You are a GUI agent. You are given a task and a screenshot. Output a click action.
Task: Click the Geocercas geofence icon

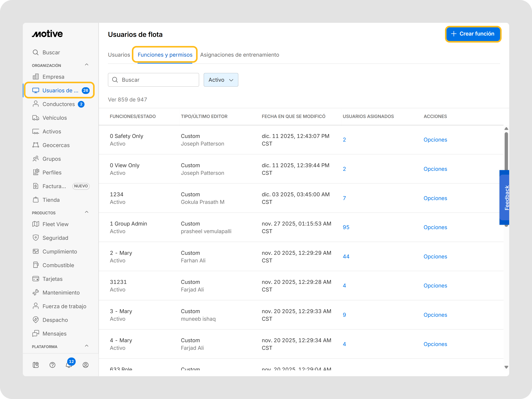point(36,145)
